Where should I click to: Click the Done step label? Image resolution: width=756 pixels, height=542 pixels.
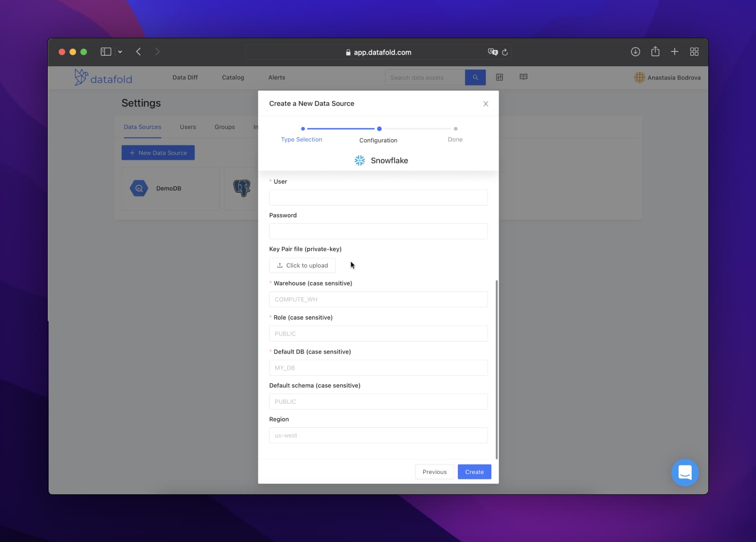455,139
